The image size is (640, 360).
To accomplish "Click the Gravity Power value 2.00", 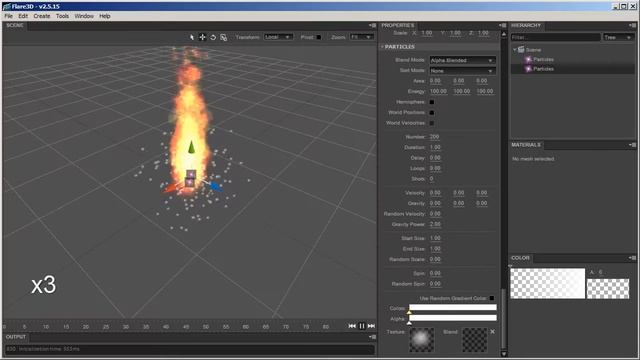I will (435, 224).
